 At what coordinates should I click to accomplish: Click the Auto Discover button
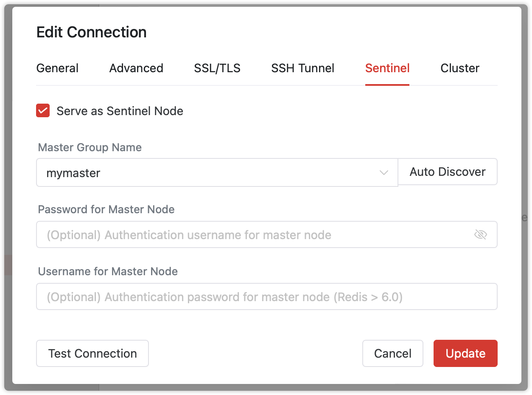point(447,172)
